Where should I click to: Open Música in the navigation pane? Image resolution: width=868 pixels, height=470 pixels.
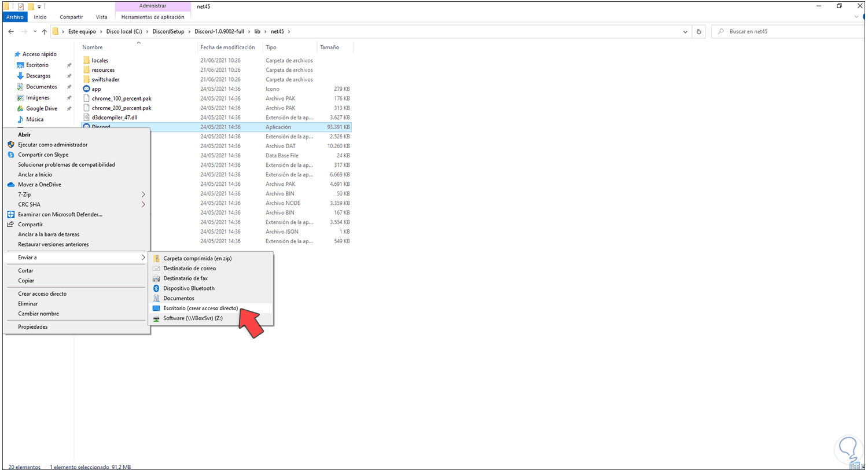point(35,119)
